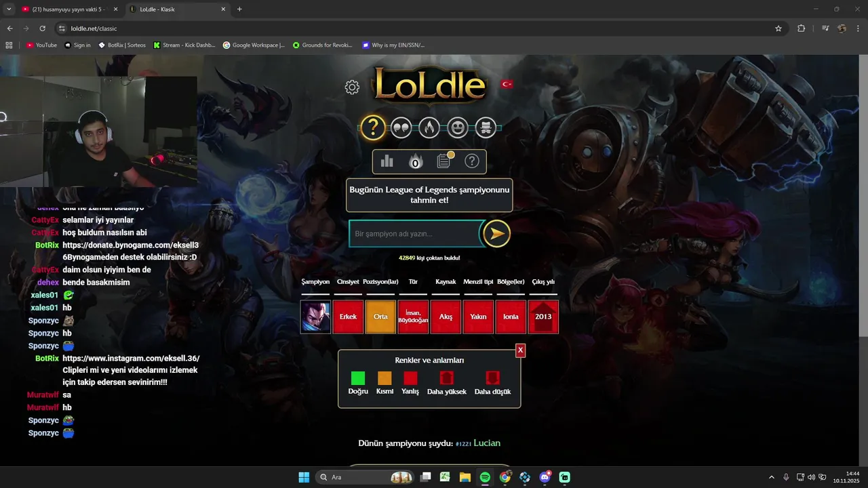
Task: Open the bookmarks apps grid
Action: tap(9, 45)
